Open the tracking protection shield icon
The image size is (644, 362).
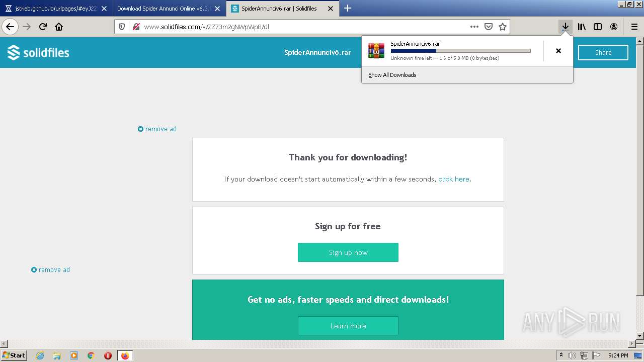click(x=122, y=27)
